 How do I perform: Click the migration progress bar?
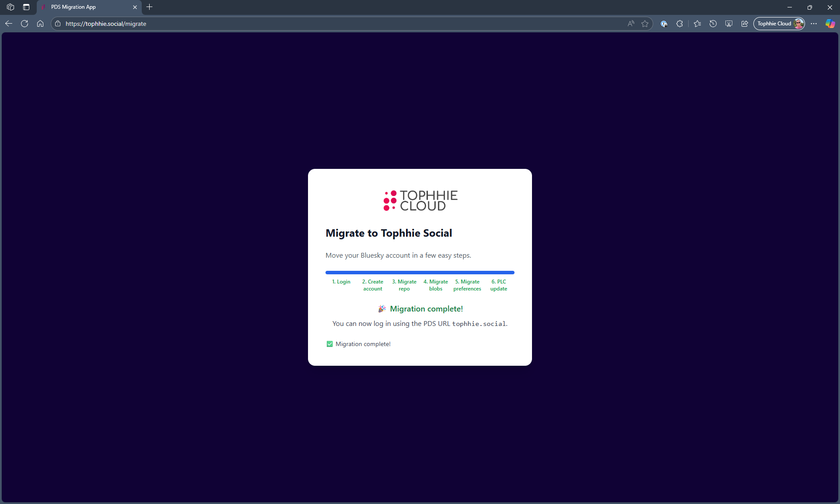(420, 273)
